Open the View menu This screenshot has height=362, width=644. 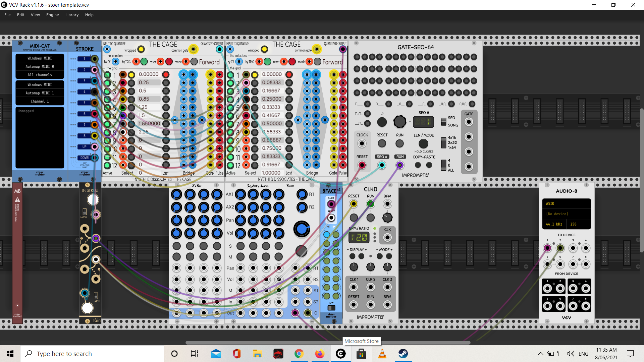point(35,15)
